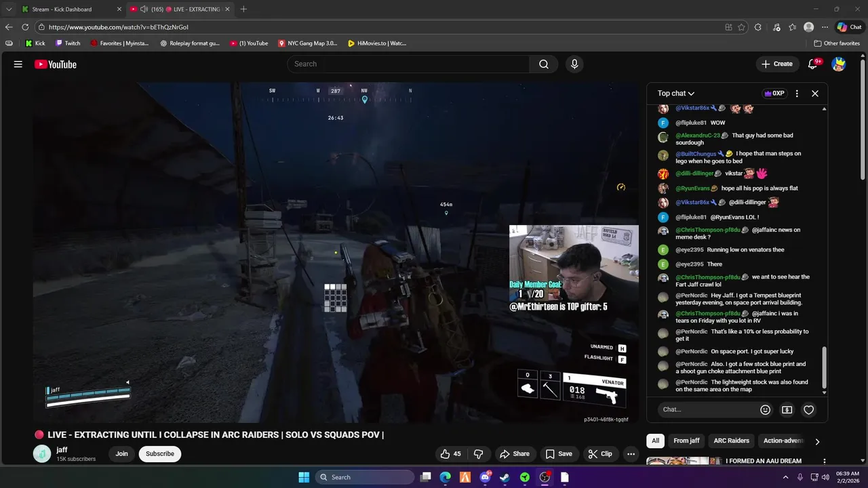Share the live video
This screenshot has height=488, width=868.
coord(514,454)
